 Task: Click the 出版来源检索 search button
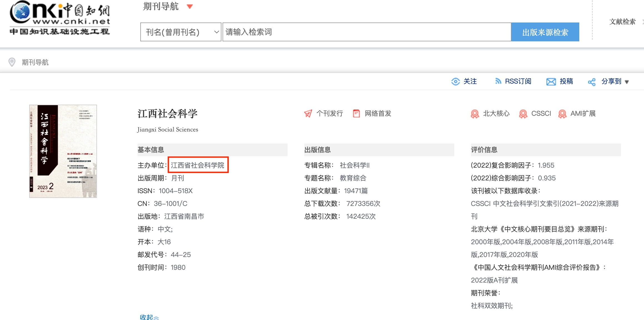pyautogui.click(x=545, y=32)
